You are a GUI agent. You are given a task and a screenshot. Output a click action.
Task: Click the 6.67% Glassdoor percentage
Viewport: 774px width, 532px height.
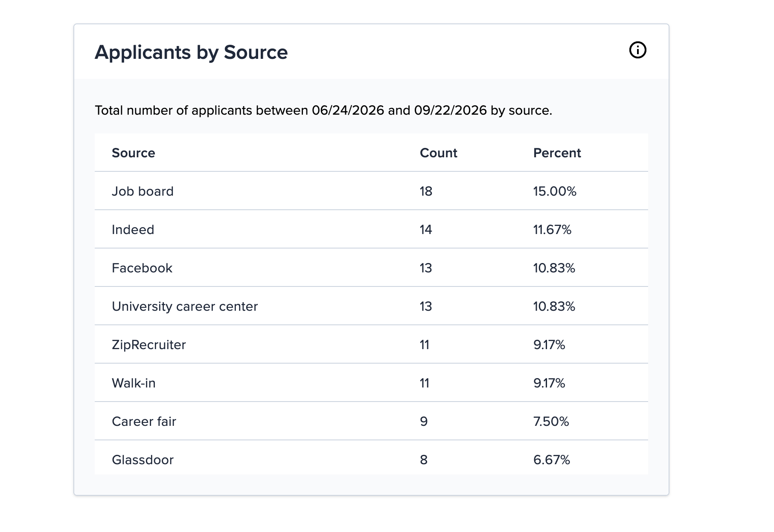click(x=552, y=460)
